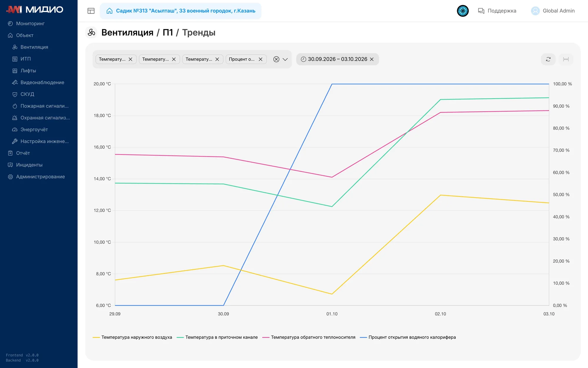Click the Вентиляция breadcrumb in the heading
Screen dimensions: 588x368
pyautogui.click(x=127, y=32)
